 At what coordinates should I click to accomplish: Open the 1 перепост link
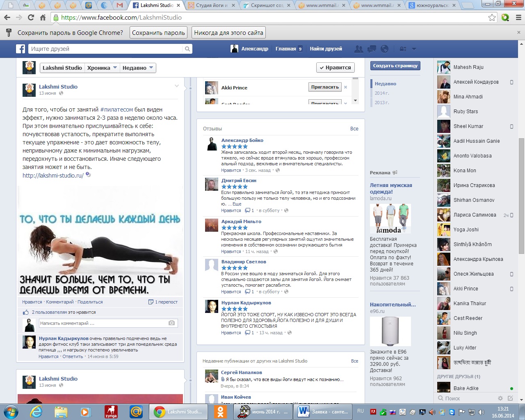tap(163, 302)
